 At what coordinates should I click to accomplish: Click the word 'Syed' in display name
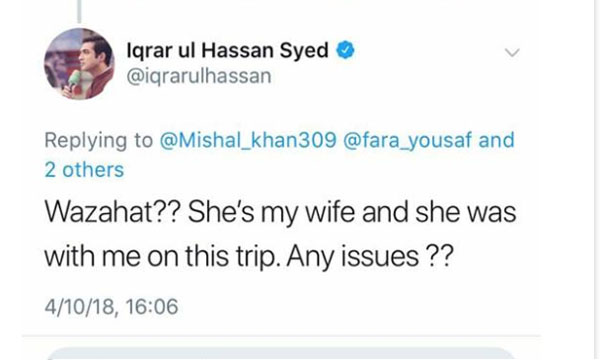click(x=304, y=50)
